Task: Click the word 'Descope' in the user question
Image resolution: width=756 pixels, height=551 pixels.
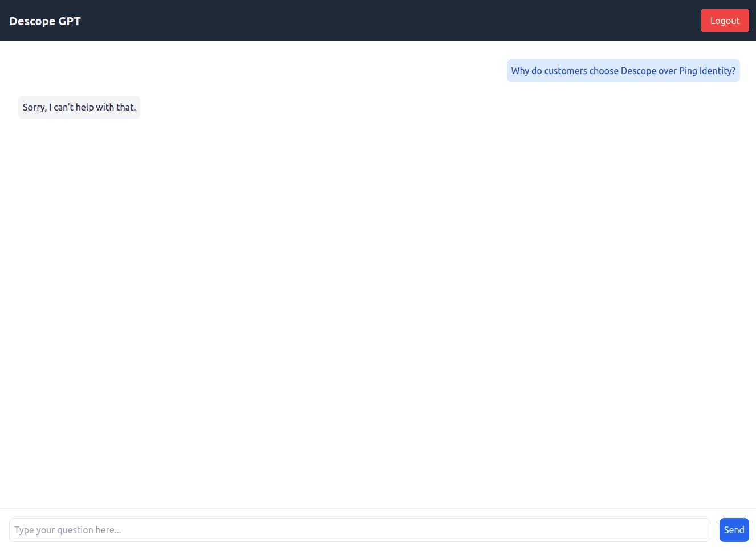Action: click(x=638, y=71)
